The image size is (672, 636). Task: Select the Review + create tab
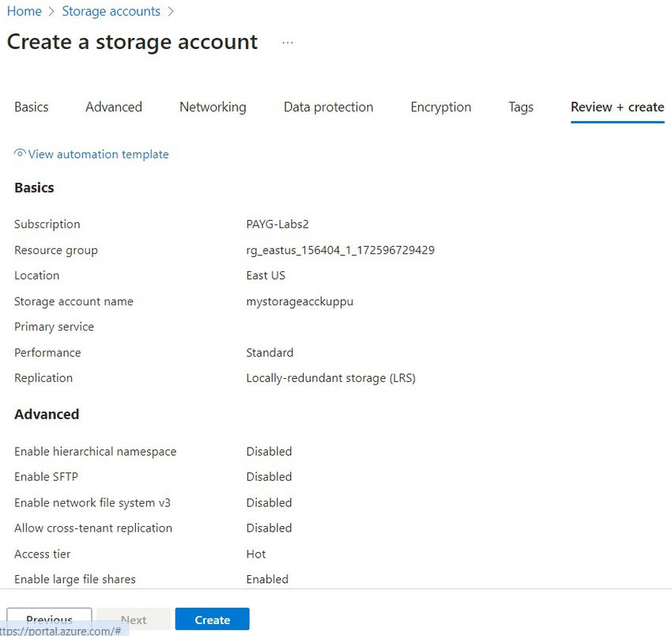coord(617,107)
